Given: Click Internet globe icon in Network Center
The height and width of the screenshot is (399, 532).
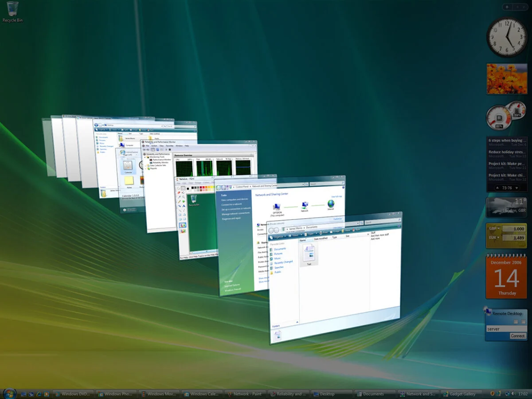Looking at the screenshot, I should point(331,204).
